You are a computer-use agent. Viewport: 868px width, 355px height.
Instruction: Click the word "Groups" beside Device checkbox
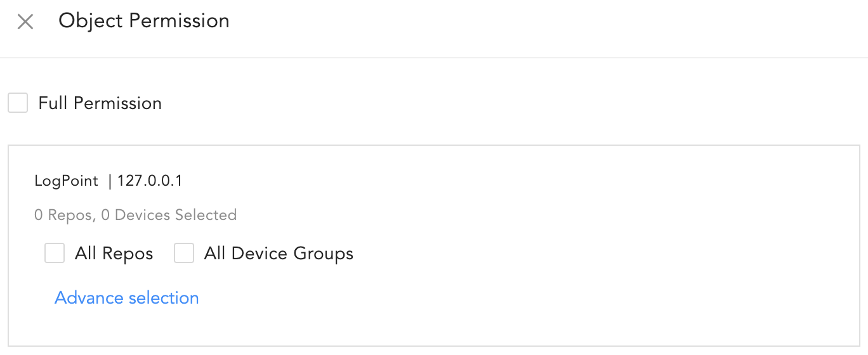click(323, 254)
